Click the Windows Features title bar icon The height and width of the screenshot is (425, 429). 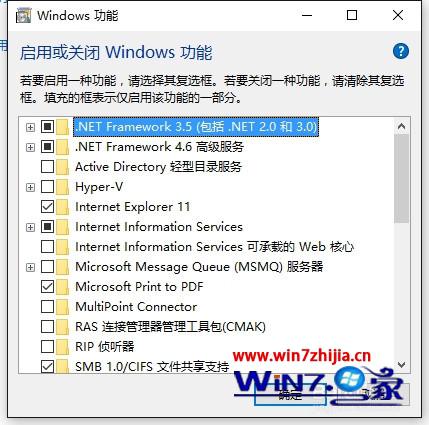[x=24, y=15]
